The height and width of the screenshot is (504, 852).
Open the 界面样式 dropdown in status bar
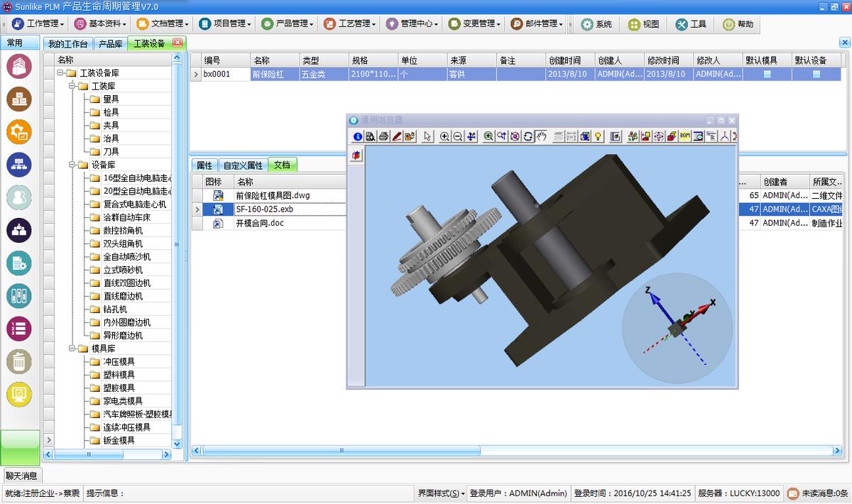441,493
